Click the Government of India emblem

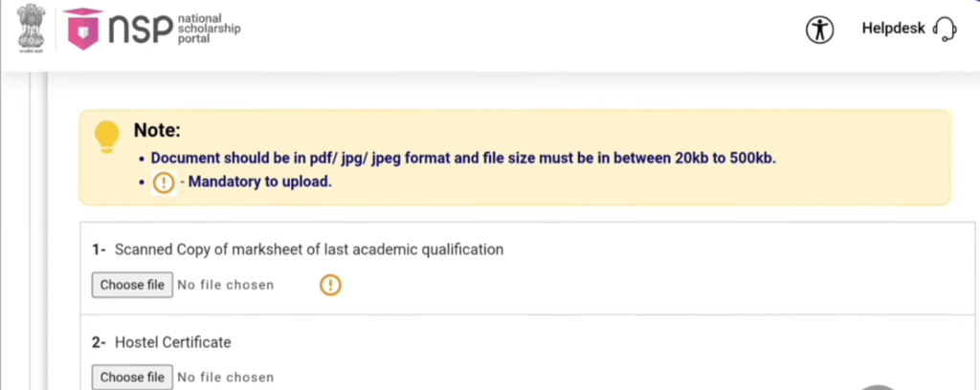tap(31, 30)
